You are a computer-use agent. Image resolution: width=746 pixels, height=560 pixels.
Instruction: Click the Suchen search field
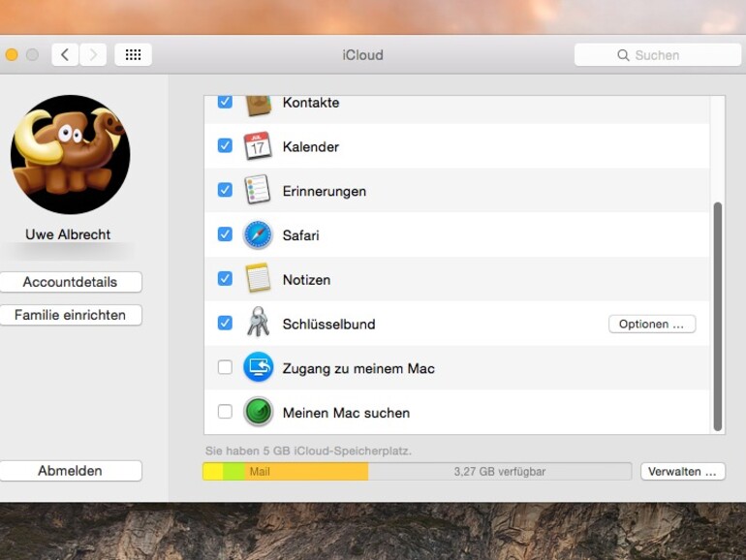click(x=658, y=55)
